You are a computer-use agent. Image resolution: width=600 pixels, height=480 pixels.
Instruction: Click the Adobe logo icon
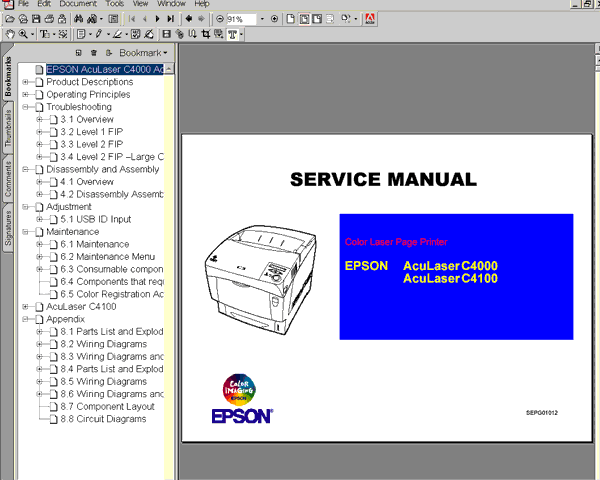370,19
